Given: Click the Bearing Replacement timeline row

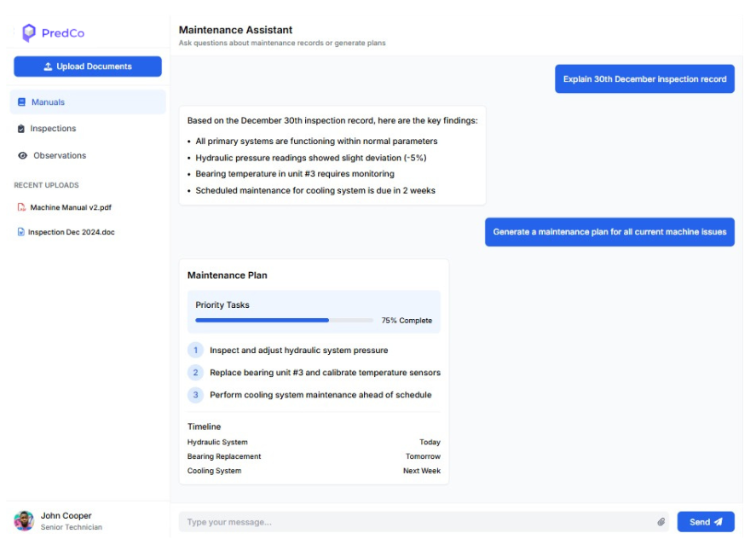Looking at the screenshot, I should 314,456.
